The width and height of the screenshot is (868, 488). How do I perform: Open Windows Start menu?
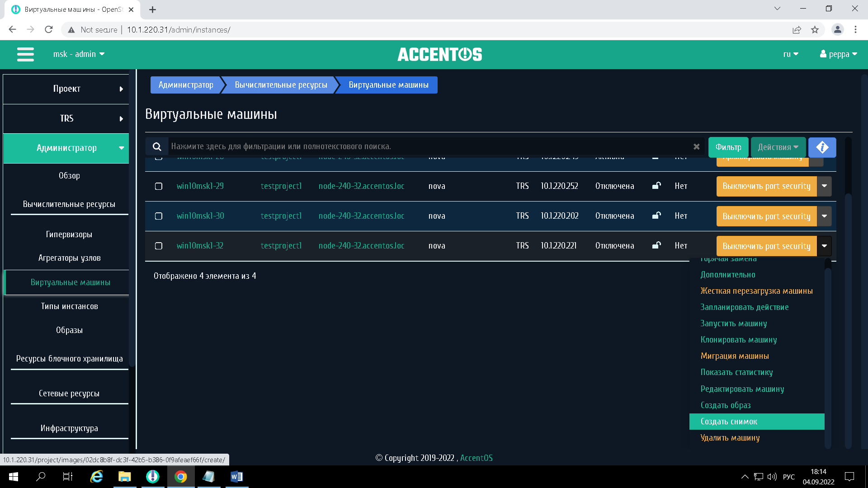(x=14, y=476)
